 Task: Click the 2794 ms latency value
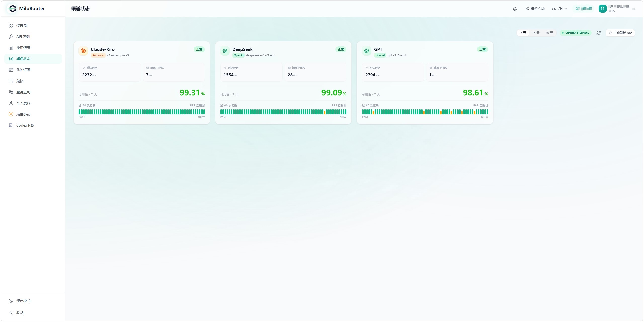click(372, 75)
